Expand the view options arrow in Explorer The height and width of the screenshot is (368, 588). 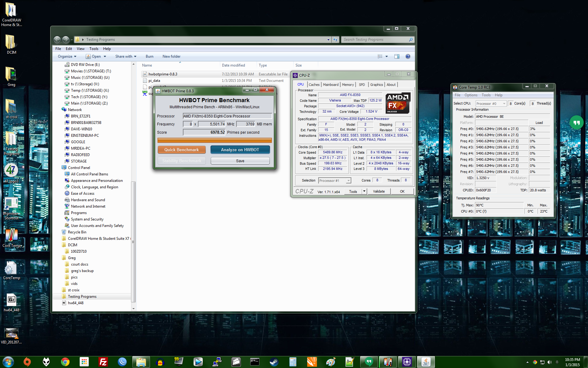click(386, 56)
